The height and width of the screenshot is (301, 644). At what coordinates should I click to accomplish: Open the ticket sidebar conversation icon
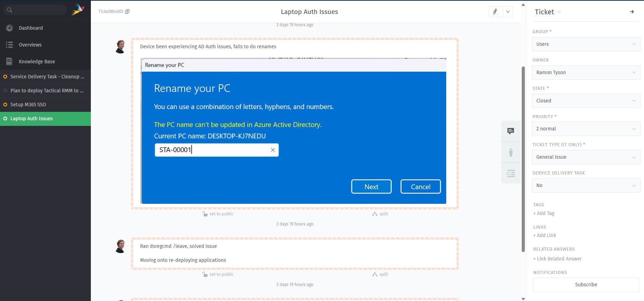tap(511, 131)
